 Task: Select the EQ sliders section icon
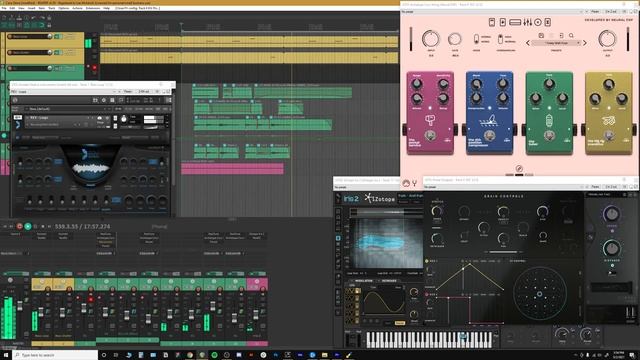528,22
